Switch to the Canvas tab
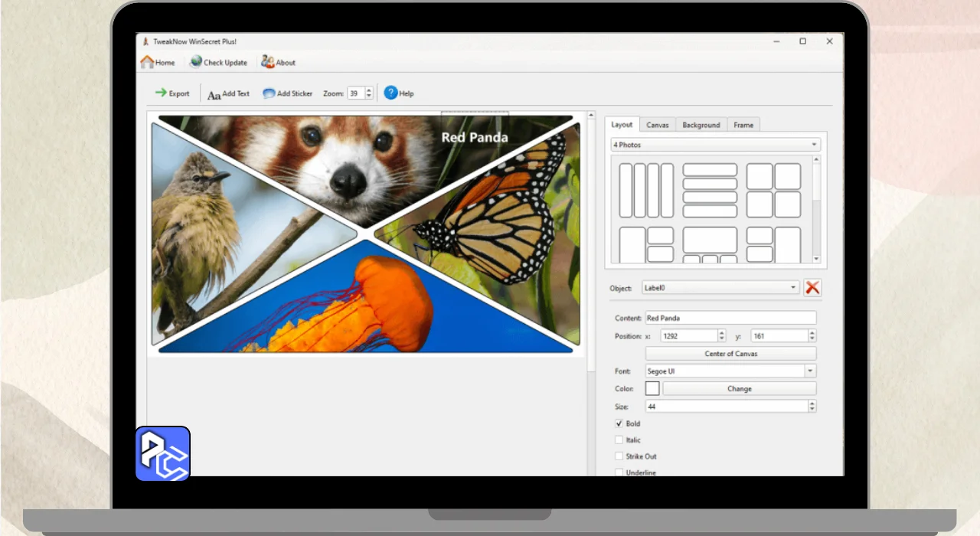 (x=657, y=125)
